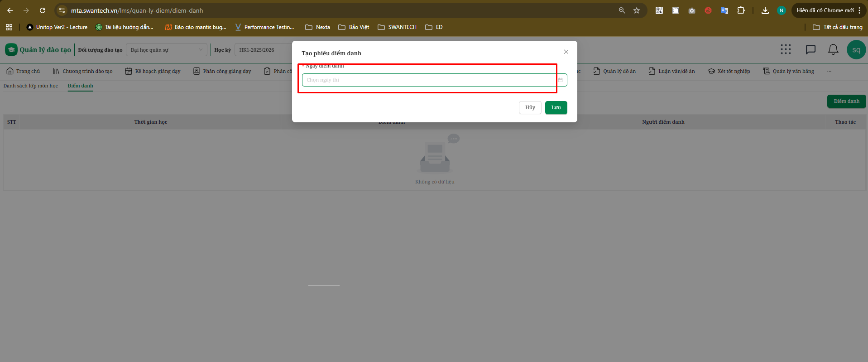Go to Trang chủ menu item
This screenshot has height=362, width=868.
point(23,71)
